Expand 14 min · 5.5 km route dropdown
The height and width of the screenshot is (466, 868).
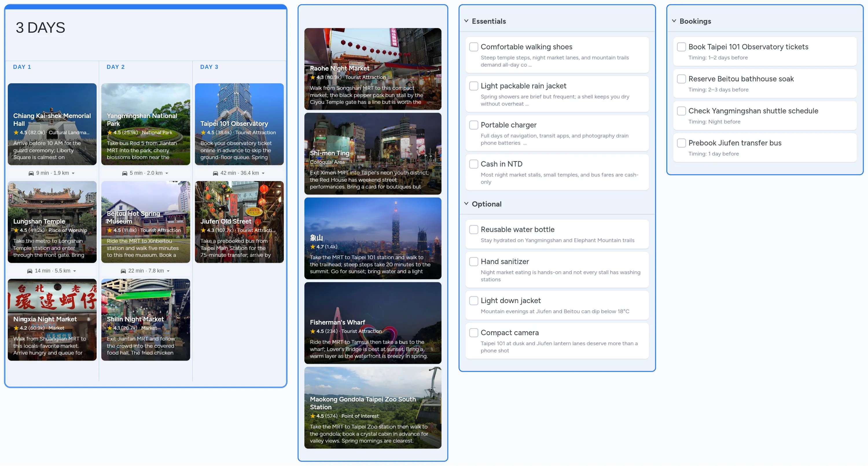click(x=74, y=271)
